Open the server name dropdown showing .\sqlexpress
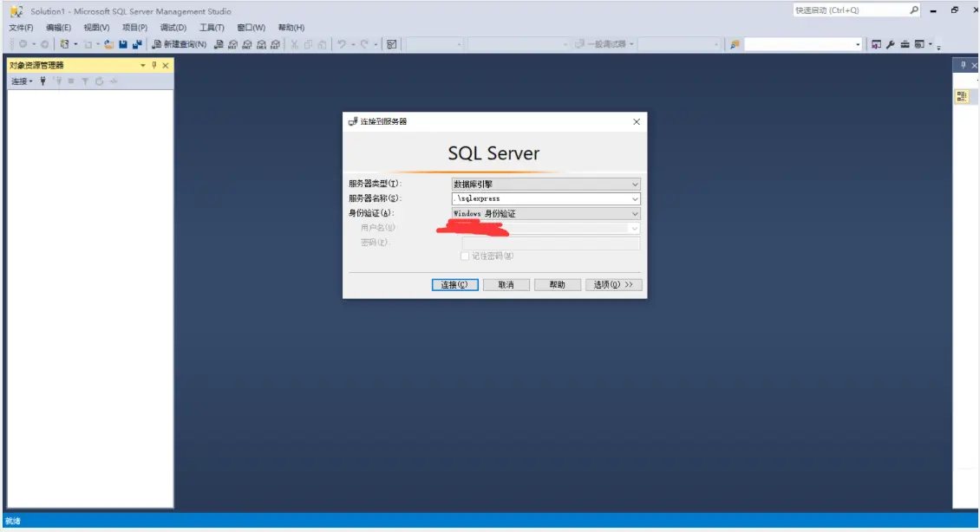This screenshot has width=980, height=532. [x=546, y=198]
